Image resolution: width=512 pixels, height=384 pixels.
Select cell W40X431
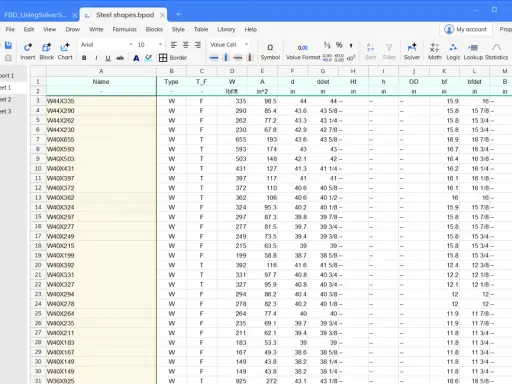pos(101,168)
